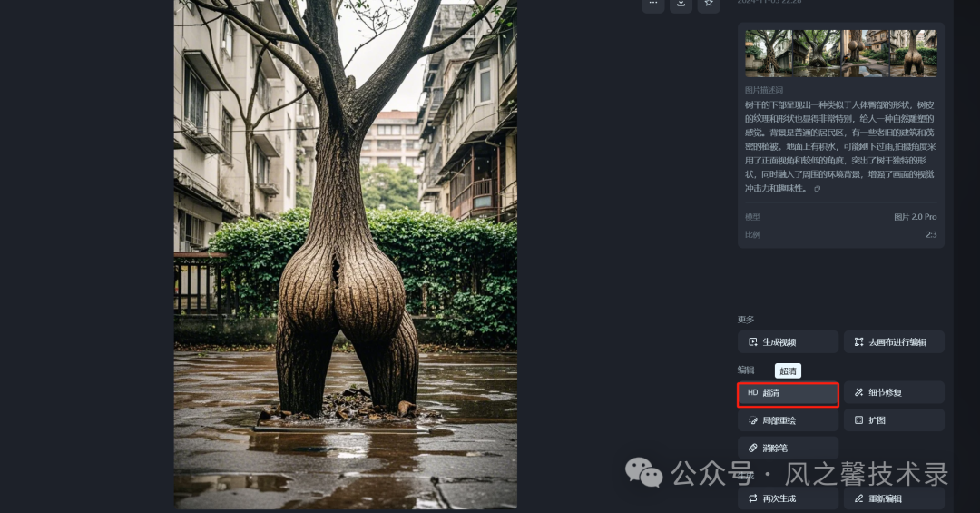Click the HD 超清 upscale button

(789, 394)
